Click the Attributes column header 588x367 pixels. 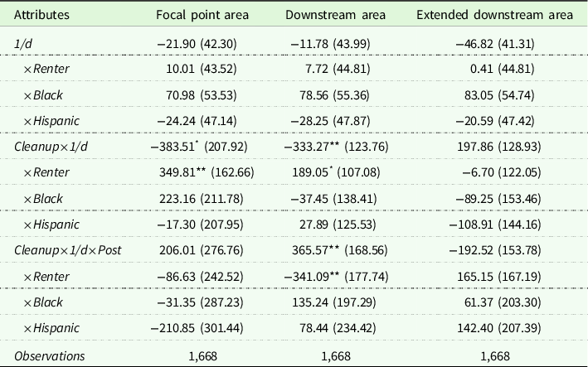coord(41,15)
